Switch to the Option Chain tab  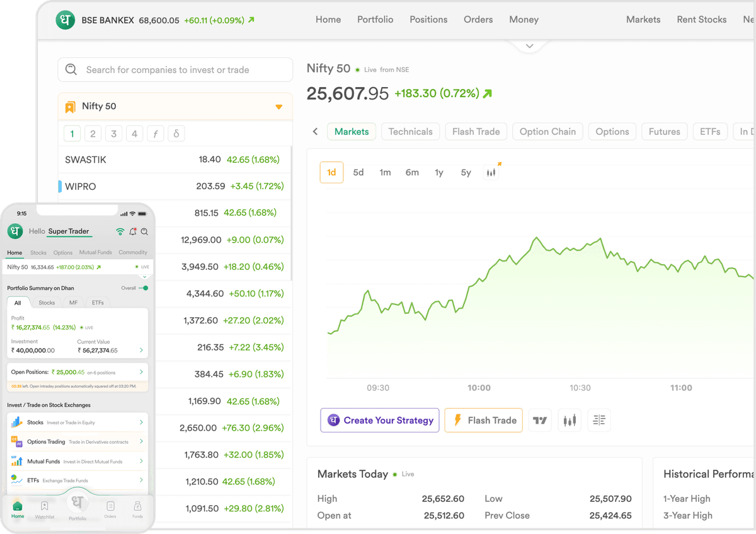(547, 132)
